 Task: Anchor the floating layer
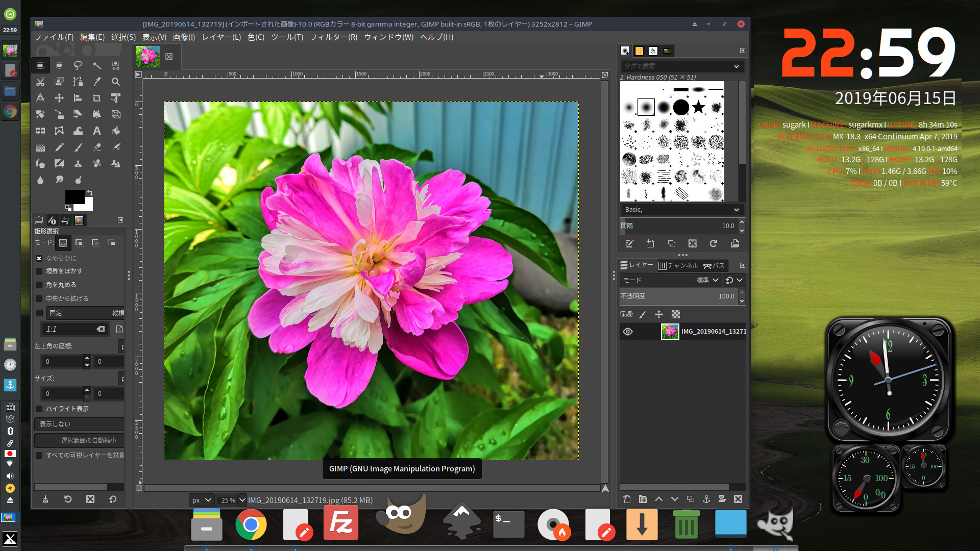pos(706,499)
